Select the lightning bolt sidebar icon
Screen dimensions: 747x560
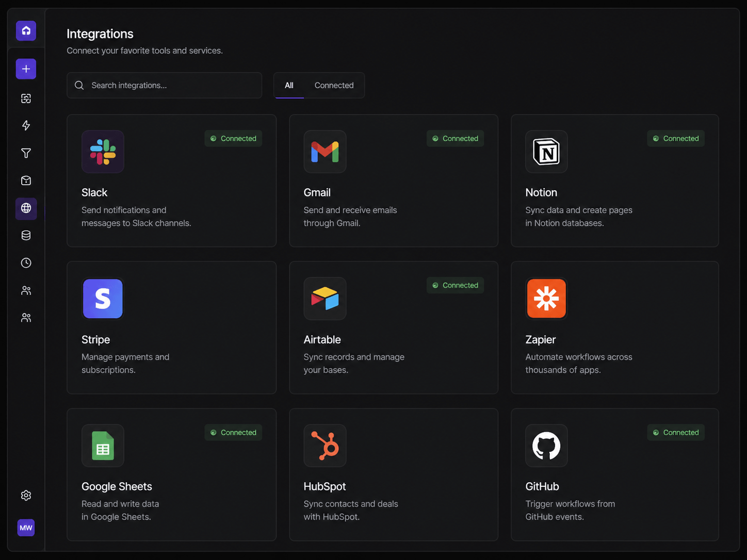coord(26,125)
